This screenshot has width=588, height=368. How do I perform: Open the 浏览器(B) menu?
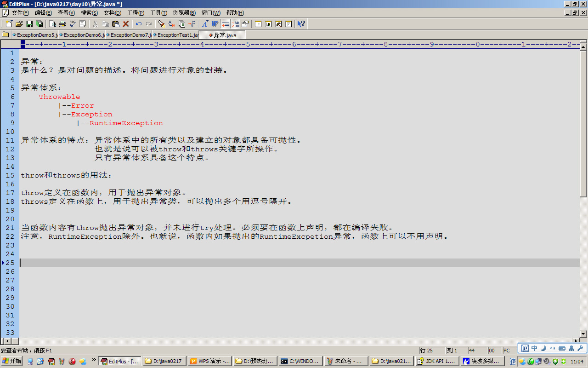[184, 13]
